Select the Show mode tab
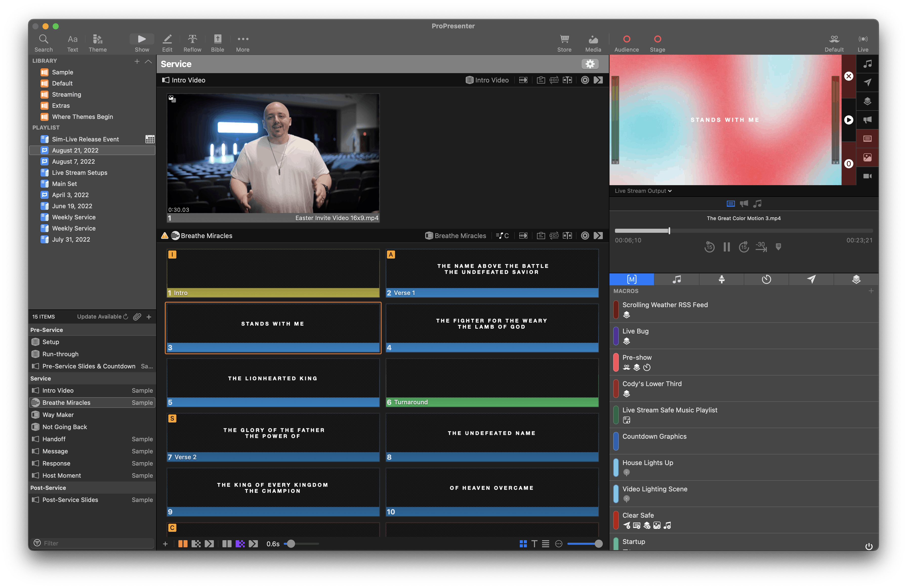This screenshot has width=907, height=588. [x=141, y=42]
